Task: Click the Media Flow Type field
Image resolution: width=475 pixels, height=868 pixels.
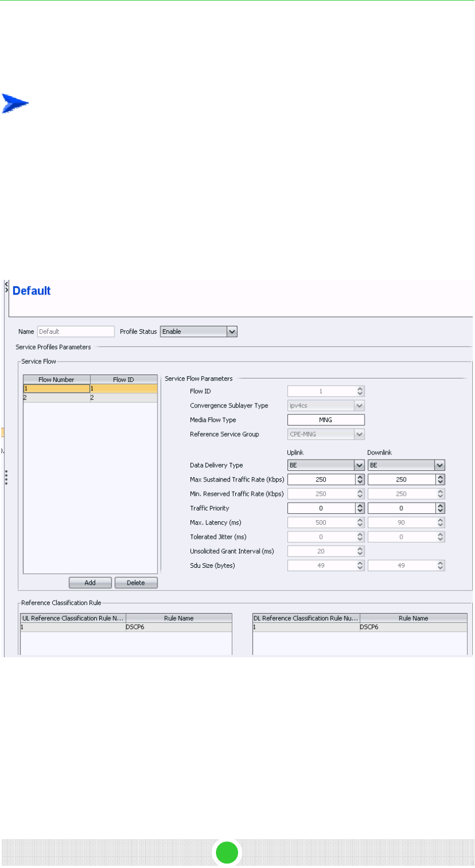Action: tap(326, 420)
